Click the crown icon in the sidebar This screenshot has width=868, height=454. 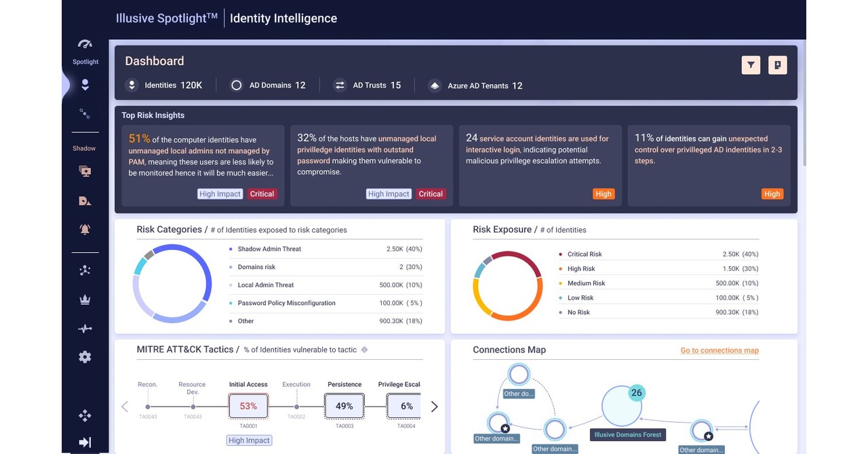[85, 299]
